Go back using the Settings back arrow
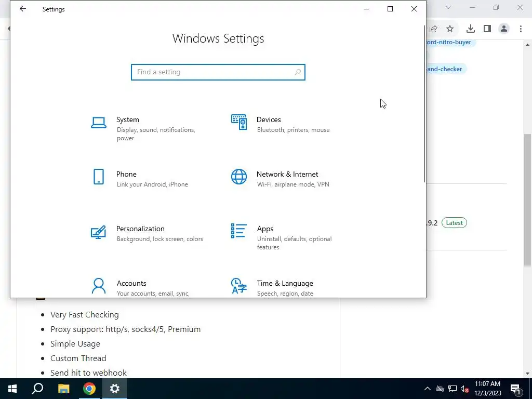 point(23,9)
